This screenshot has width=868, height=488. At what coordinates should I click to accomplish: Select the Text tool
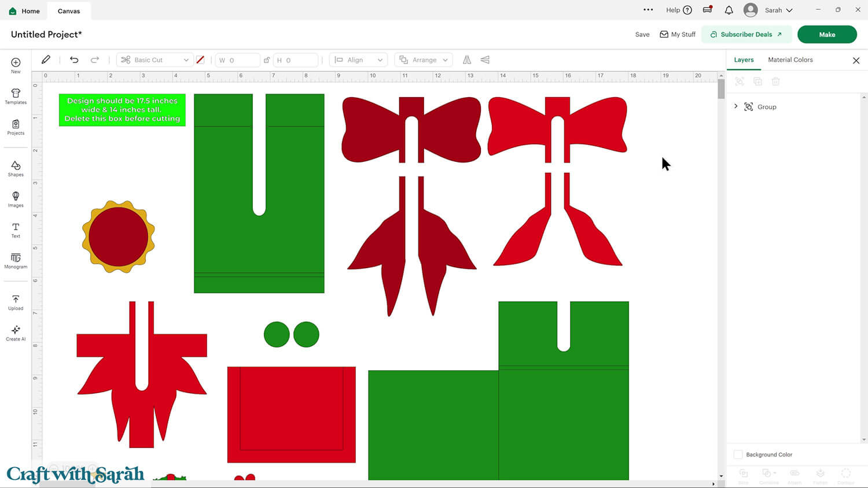click(x=16, y=230)
